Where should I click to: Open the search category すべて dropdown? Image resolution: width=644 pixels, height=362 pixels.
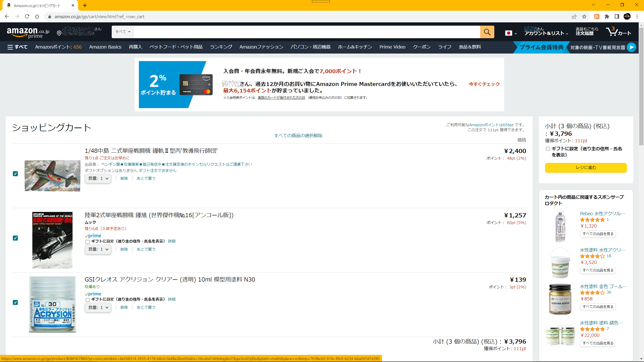point(123,32)
